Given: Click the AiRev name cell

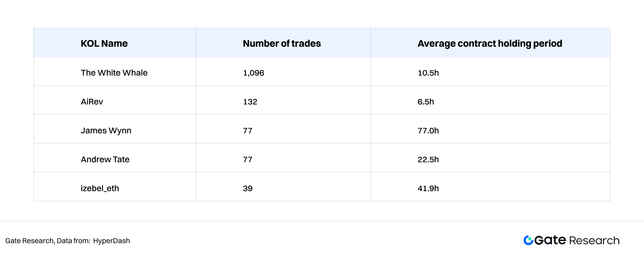Looking at the screenshot, I should [x=92, y=102].
